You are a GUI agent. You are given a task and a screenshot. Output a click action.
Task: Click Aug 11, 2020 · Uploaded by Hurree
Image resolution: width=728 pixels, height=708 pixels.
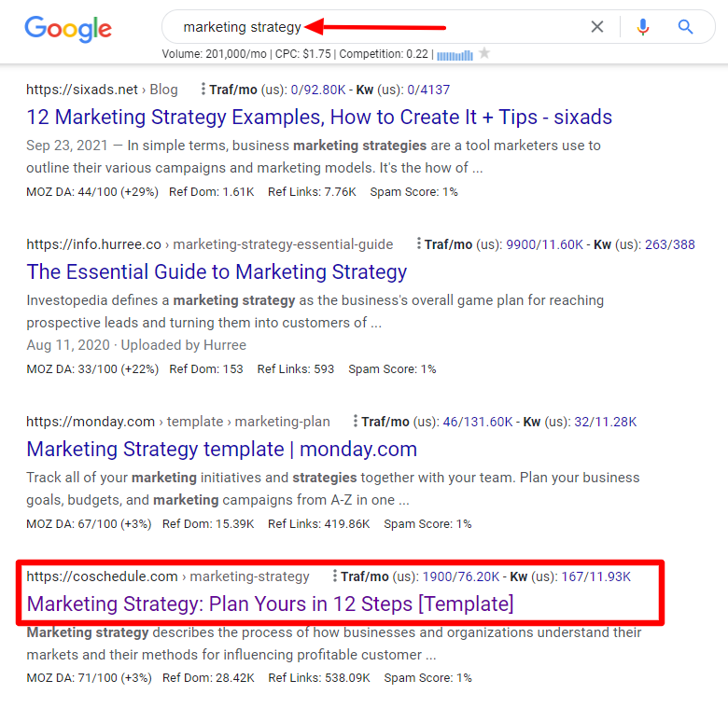(136, 345)
